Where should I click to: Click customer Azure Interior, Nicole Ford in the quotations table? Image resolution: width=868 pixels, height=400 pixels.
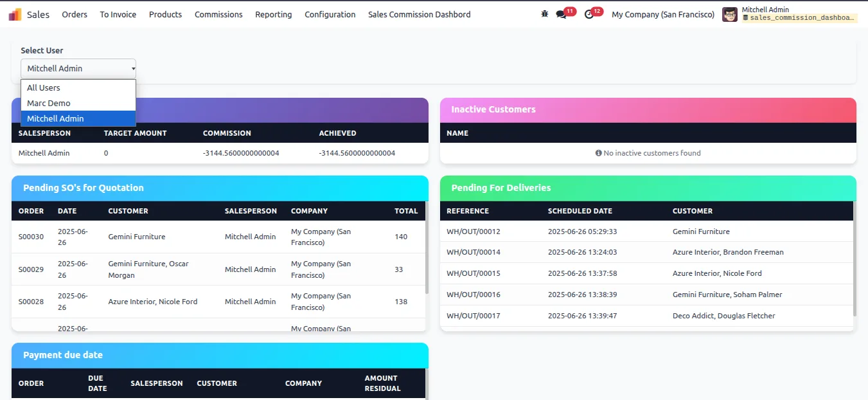pyautogui.click(x=153, y=302)
